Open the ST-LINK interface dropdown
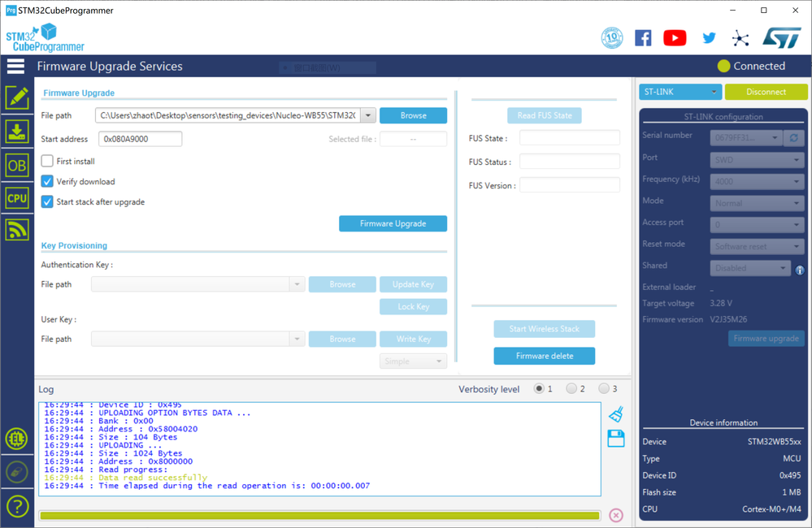812x528 pixels. pos(680,92)
